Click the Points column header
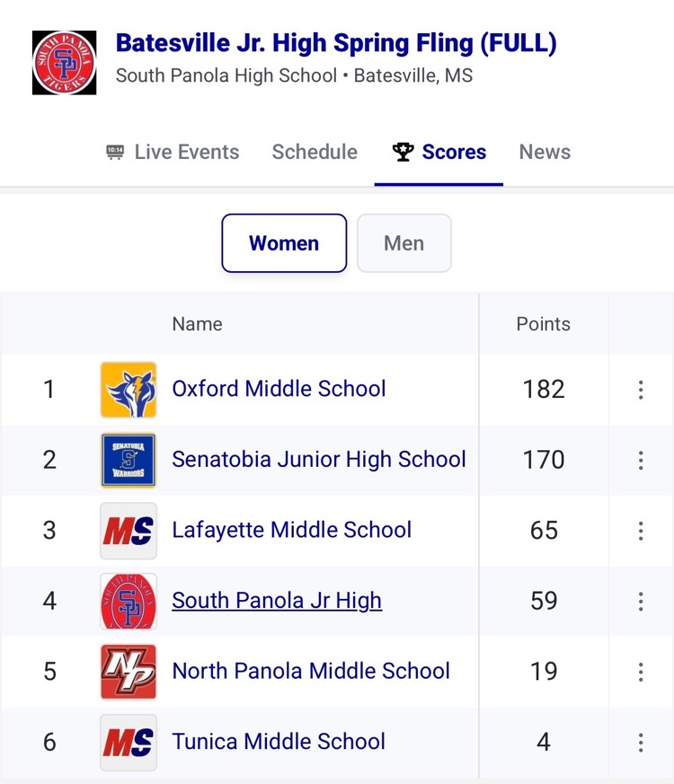The width and height of the screenshot is (674, 784). (x=543, y=324)
